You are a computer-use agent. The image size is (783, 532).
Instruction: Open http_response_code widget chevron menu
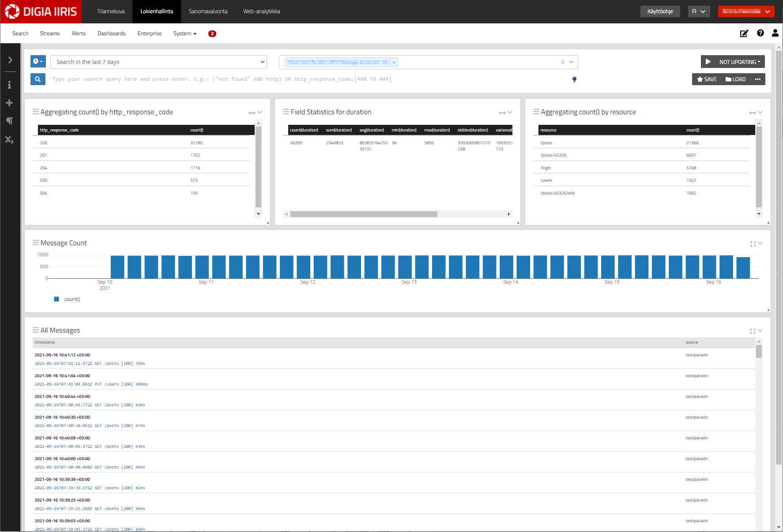point(260,112)
